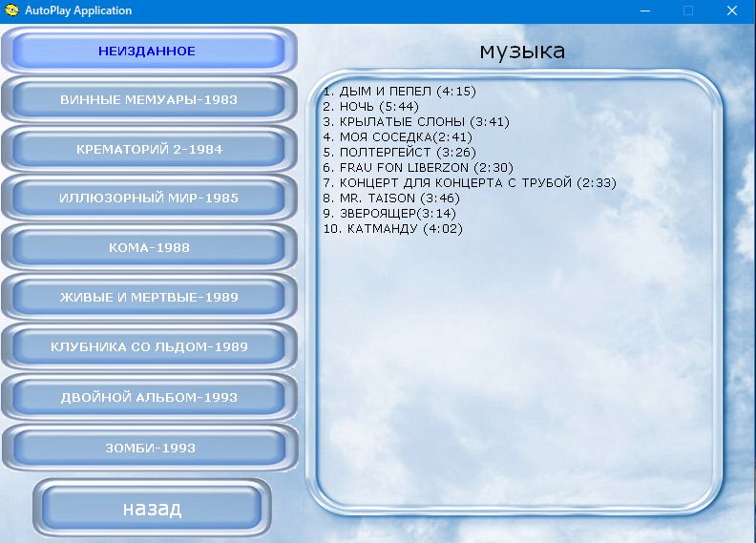Go back with the назад button
This screenshot has height=543, width=756.
pyautogui.click(x=152, y=509)
